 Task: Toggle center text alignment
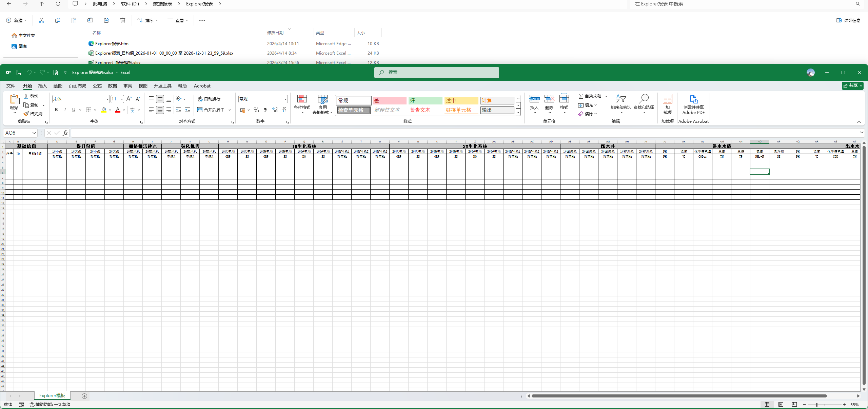click(160, 110)
